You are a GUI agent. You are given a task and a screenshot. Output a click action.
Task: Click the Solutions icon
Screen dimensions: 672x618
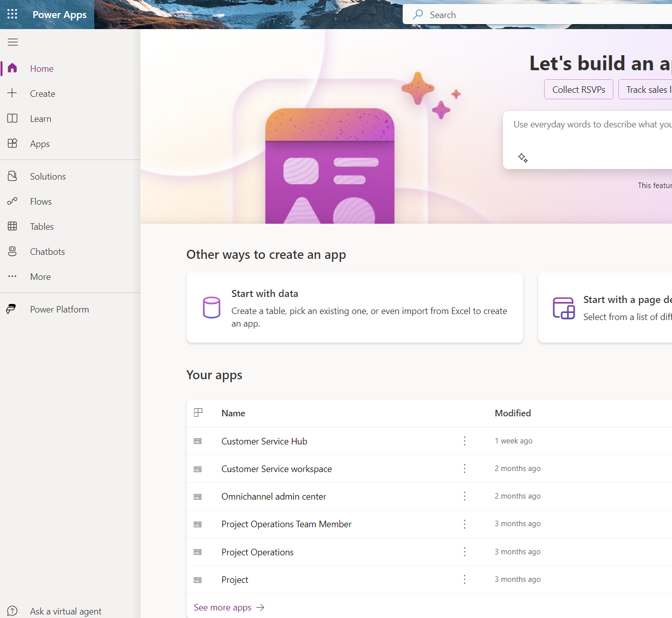[13, 176]
